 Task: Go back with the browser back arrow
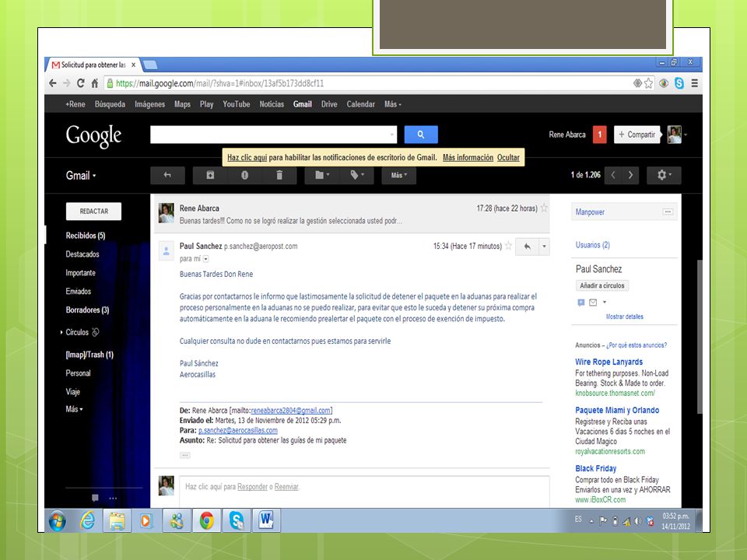53,83
